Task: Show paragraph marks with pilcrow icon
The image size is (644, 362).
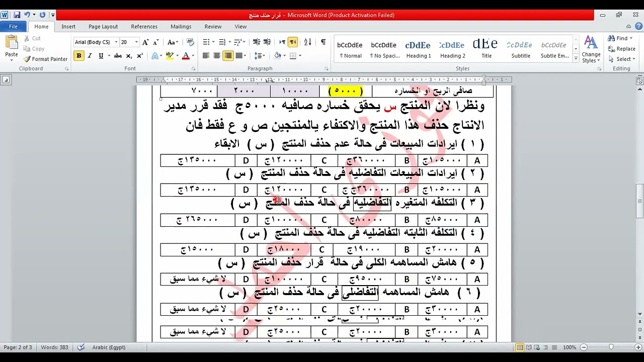Action: (x=323, y=42)
